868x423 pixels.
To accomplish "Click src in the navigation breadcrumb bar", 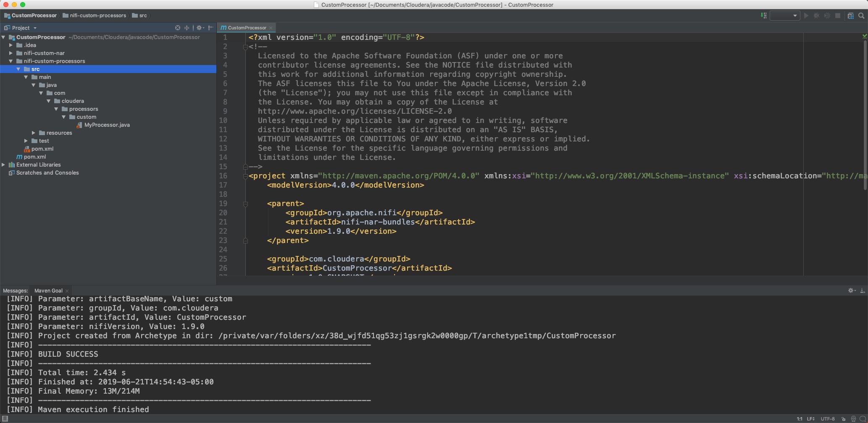I will 142,15.
